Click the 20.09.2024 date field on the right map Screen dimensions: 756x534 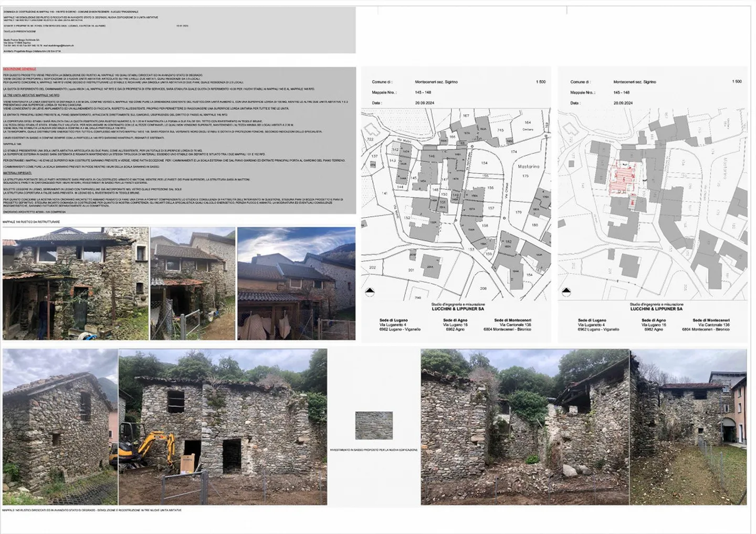click(623, 103)
